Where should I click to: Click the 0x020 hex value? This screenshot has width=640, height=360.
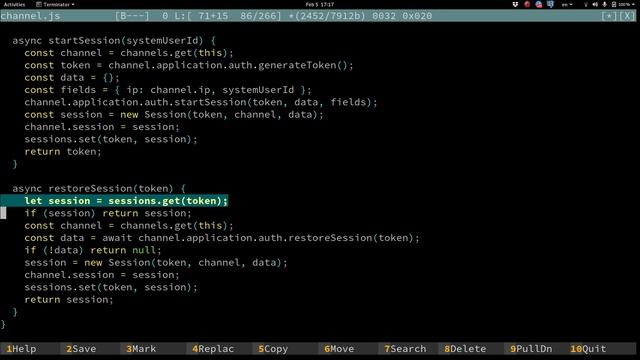[417, 16]
